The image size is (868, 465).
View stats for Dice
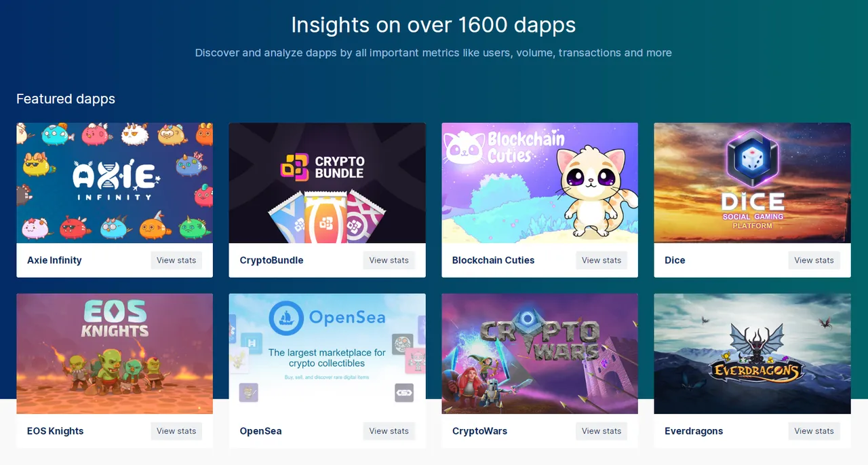pos(814,260)
